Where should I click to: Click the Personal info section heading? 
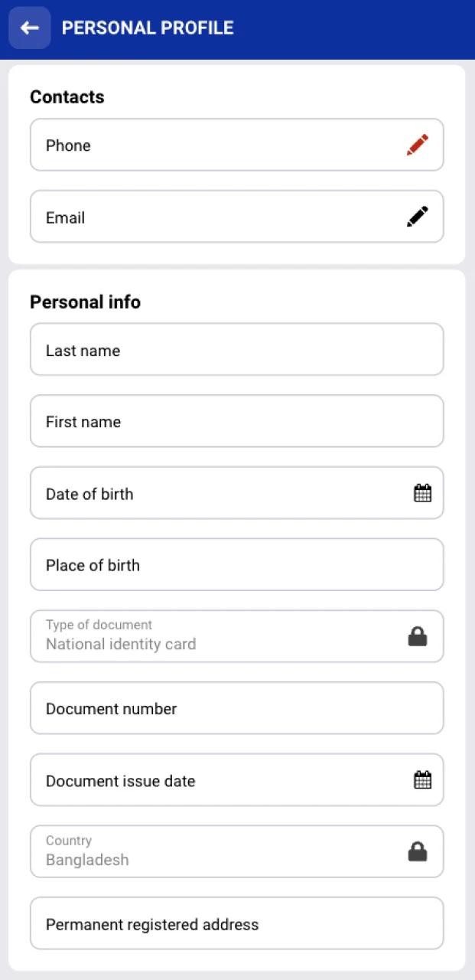85,302
